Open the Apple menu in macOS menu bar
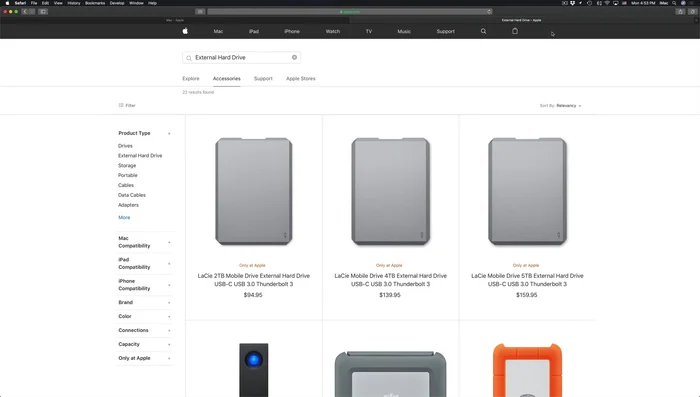The height and width of the screenshot is (397, 700). [7, 3]
